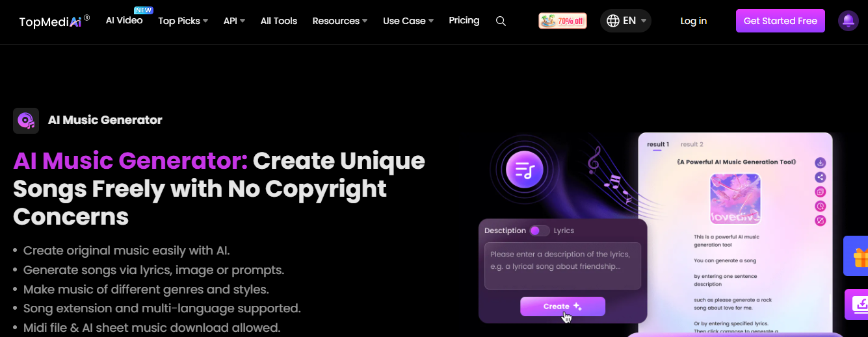Viewport: 868px width, 337px height.
Task: Click the 70% off promo badge
Action: (x=562, y=21)
